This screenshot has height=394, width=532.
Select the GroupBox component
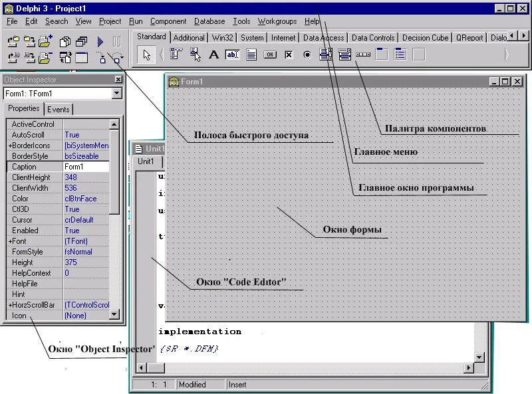(382, 54)
